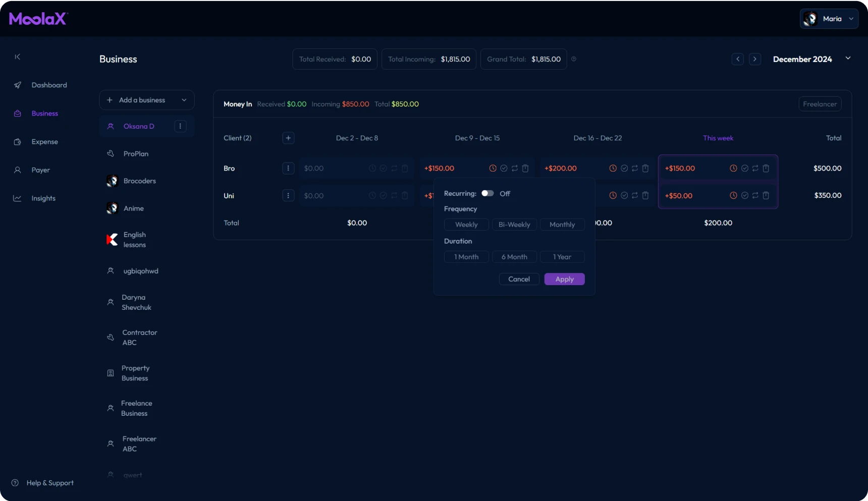Open Dashboard in the sidebar
The image size is (868, 501).
coord(49,85)
